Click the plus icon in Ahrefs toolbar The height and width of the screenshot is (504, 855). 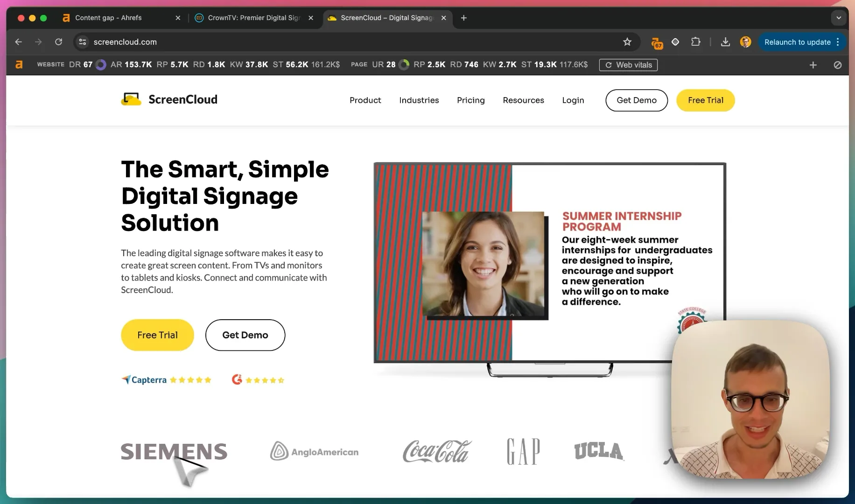[813, 65]
